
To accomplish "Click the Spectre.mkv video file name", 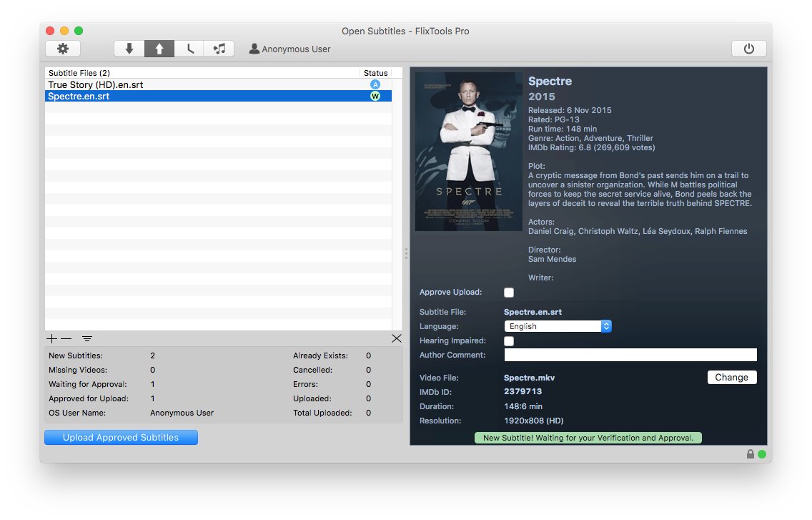I will [529, 378].
